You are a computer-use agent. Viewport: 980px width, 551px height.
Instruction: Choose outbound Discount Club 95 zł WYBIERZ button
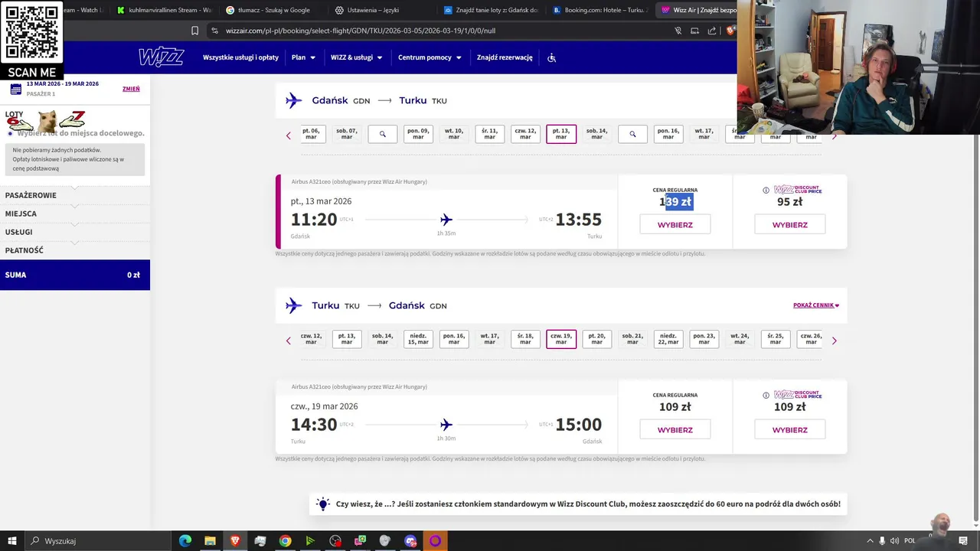pos(789,225)
